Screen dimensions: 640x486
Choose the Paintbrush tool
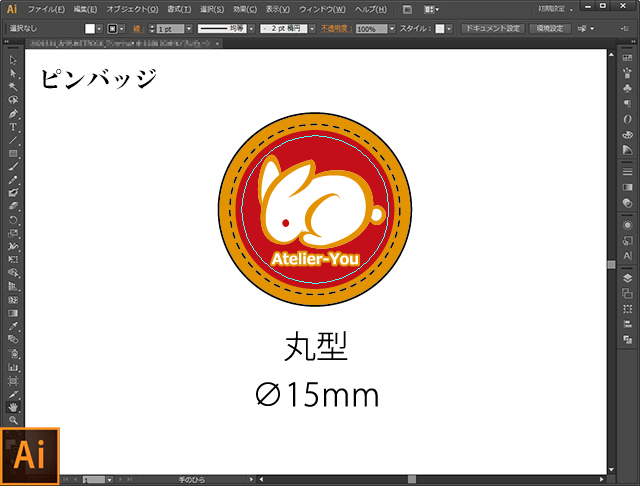click(x=13, y=166)
